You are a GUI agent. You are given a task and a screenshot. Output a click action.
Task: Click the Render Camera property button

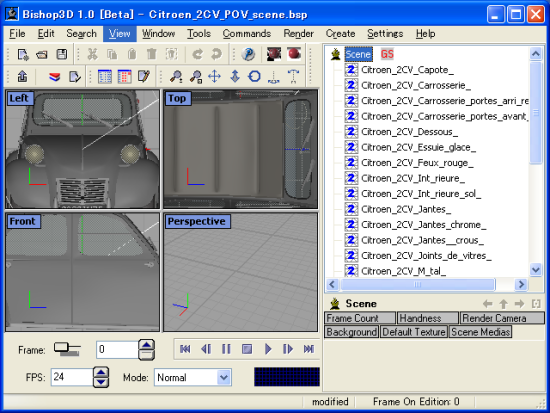tap(502, 318)
